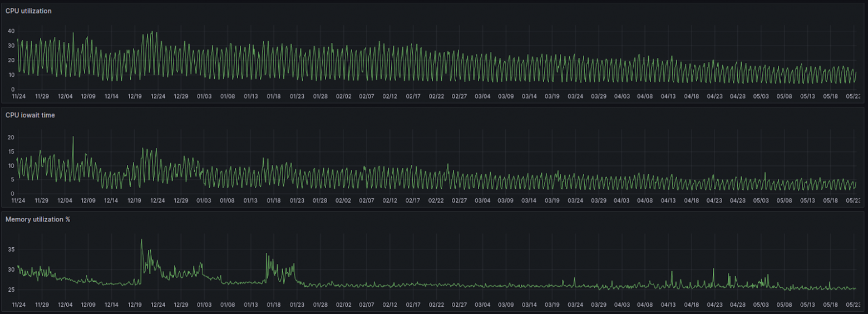The image size is (868, 314).
Task: Select the 05/23 date label under Memory utilization
Action: coord(854,305)
